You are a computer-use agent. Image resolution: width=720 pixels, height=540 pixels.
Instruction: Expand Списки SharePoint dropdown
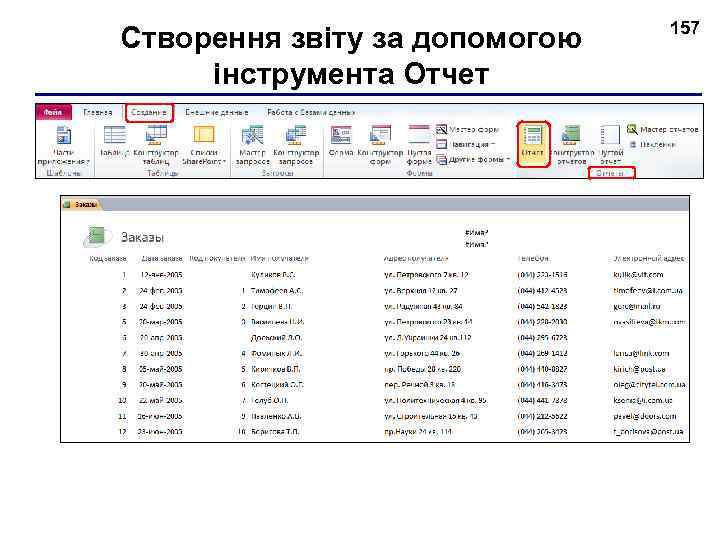coord(204,146)
